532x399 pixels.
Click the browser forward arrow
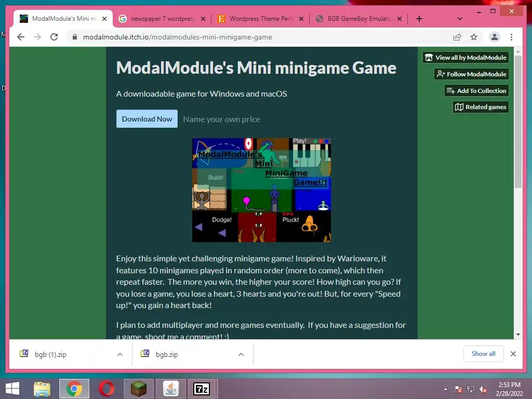coord(37,37)
